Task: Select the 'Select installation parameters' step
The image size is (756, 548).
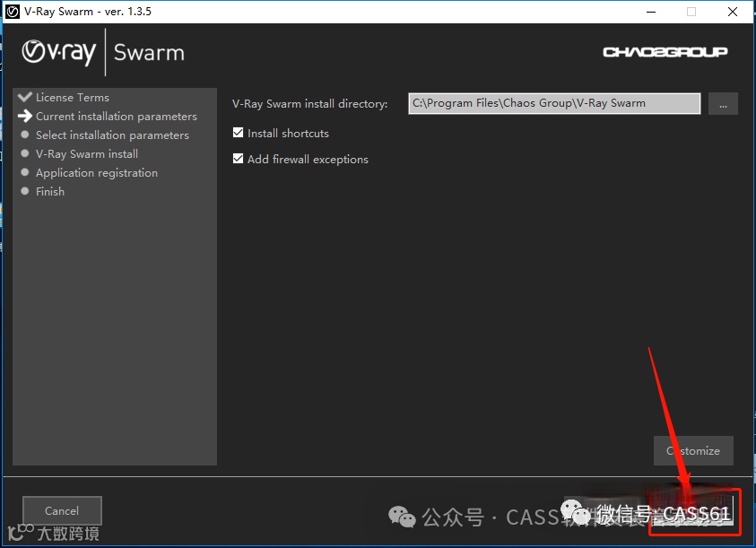Action: click(x=112, y=135)
